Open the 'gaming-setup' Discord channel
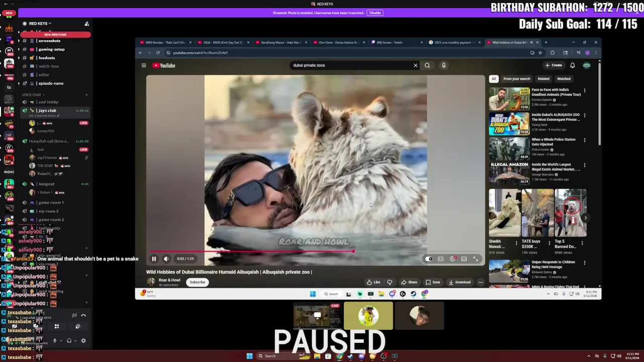644x362 pixels. (x=51, y=49)
